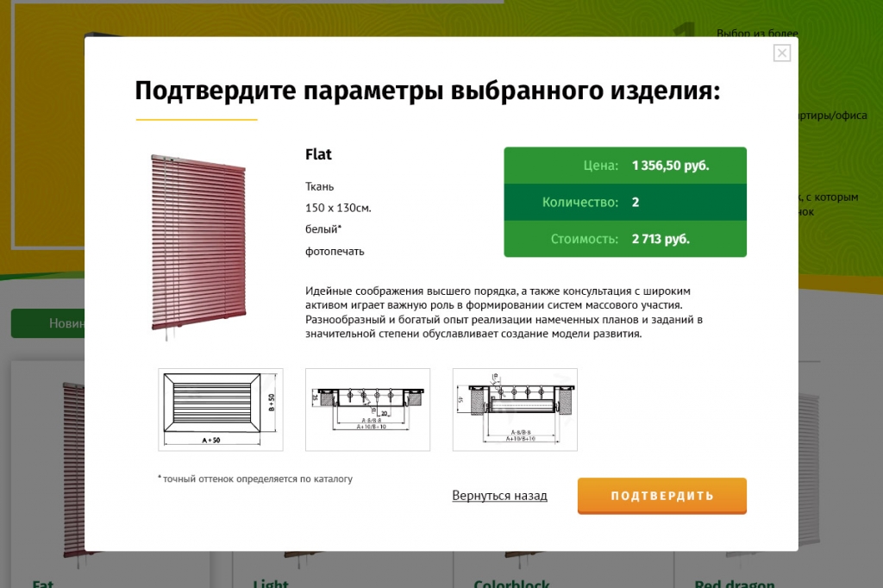Image resolution: width=883 pixels, height=588 pixels.
Task: Click the Цена: label
Action: pos(600,166)
